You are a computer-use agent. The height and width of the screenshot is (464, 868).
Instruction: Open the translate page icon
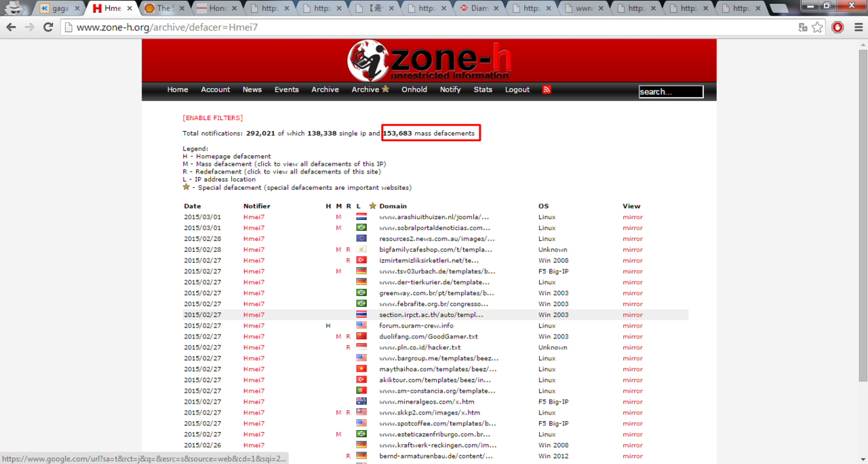pyautogui.click(x=803, y=27)
